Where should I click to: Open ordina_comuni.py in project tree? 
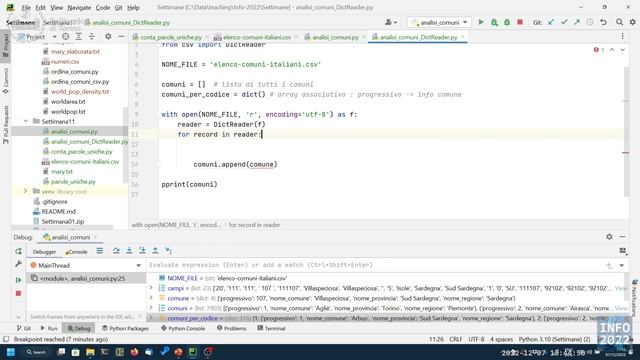74,71
